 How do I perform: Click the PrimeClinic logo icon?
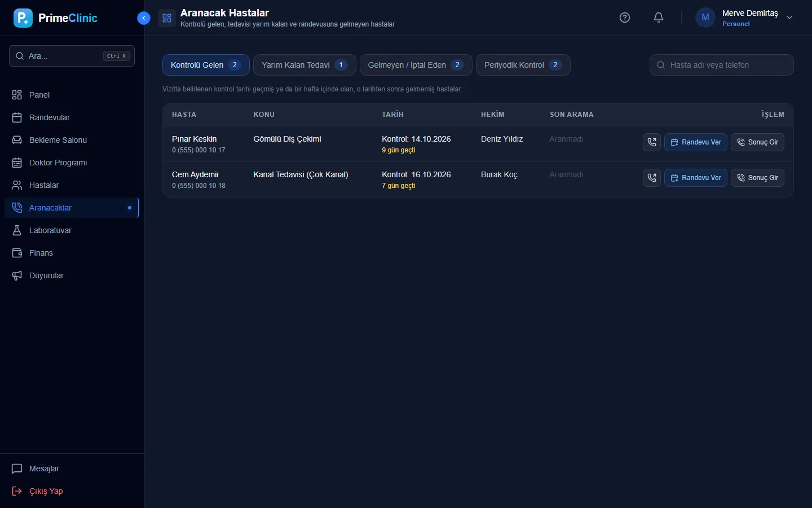(23, 18)
